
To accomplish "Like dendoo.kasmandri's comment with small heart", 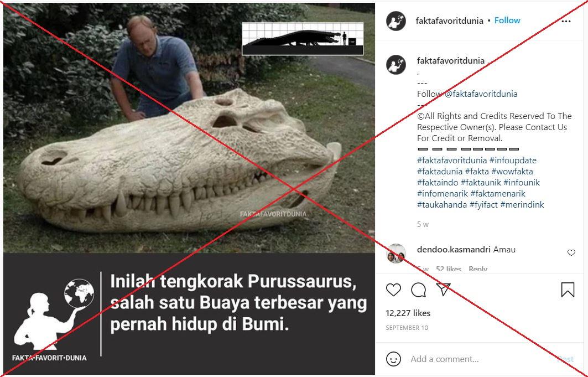I will (571, 252).
